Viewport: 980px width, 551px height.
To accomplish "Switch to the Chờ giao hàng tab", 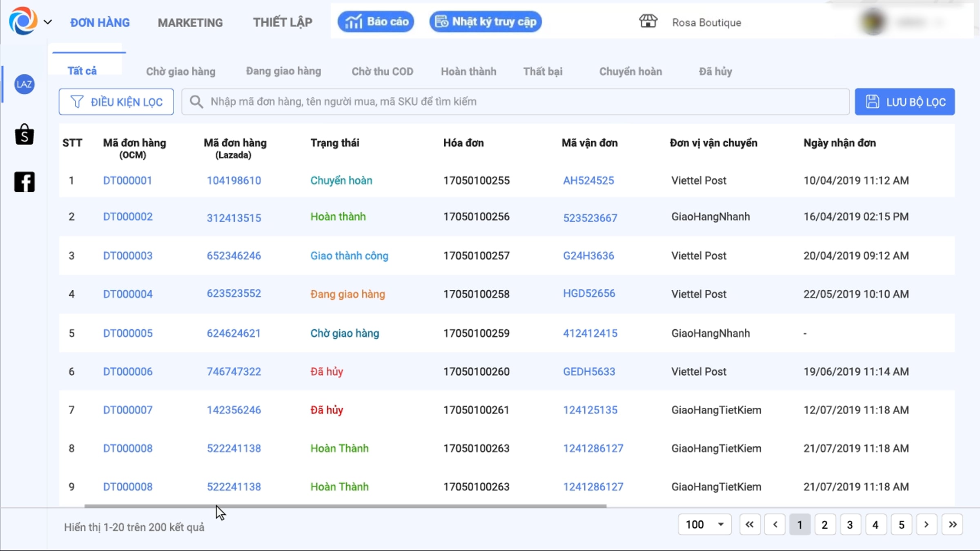I will pyautogui.click(x=181, y=71).
